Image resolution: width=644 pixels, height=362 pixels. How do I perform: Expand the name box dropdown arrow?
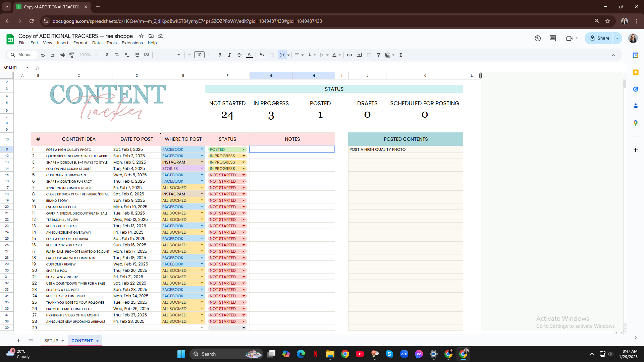coord(27,67)
